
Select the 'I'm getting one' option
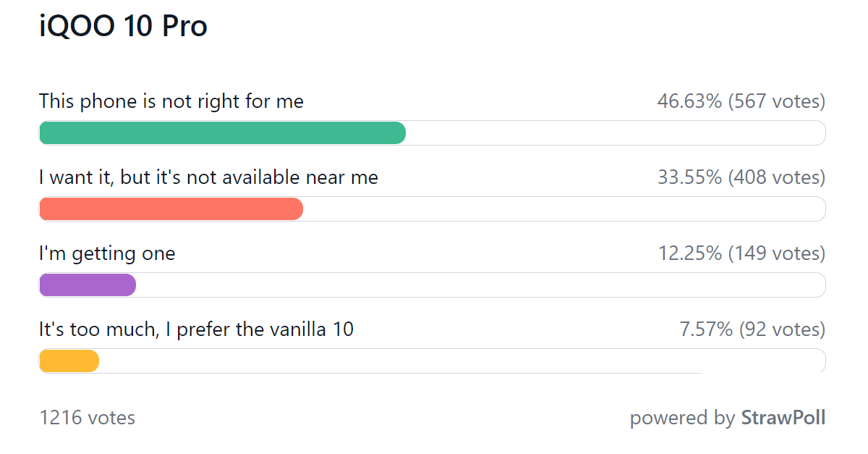107,253
